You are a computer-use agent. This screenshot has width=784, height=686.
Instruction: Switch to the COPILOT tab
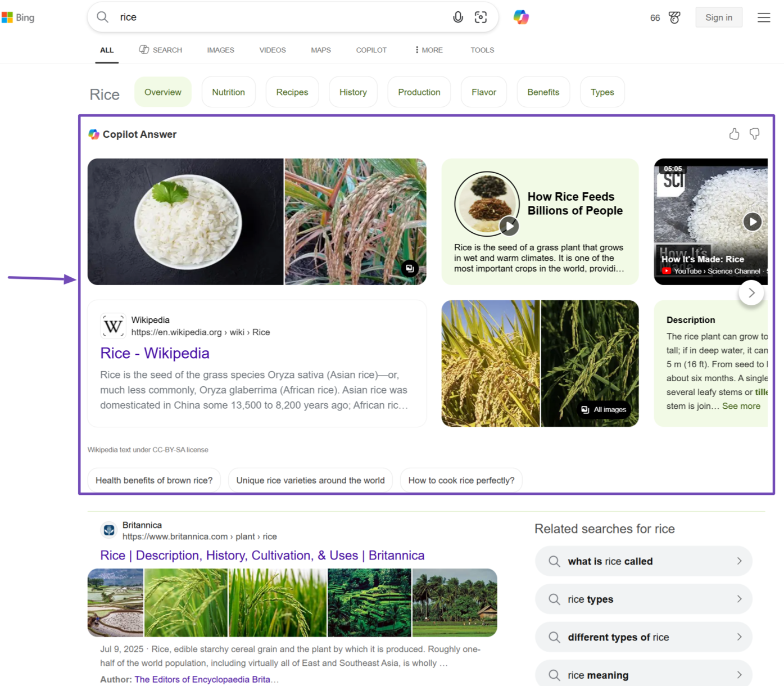[371, 50]
